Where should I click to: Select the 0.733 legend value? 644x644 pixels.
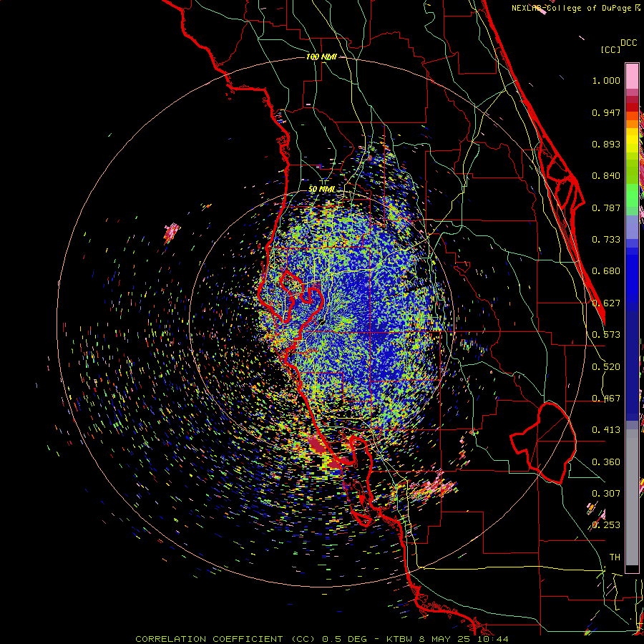pos(606,240)
